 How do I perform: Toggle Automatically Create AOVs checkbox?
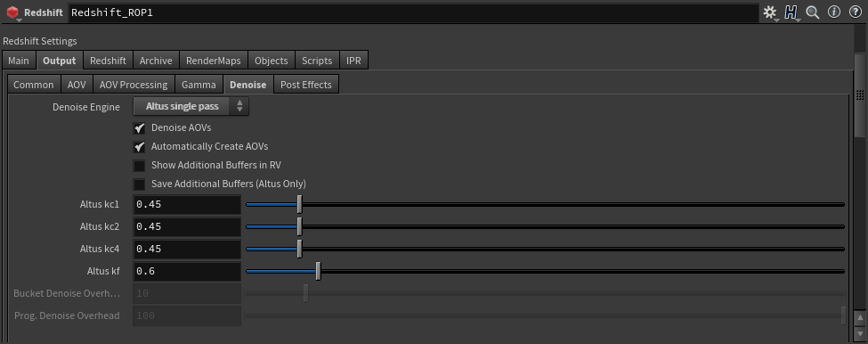(x=140, y=147)
